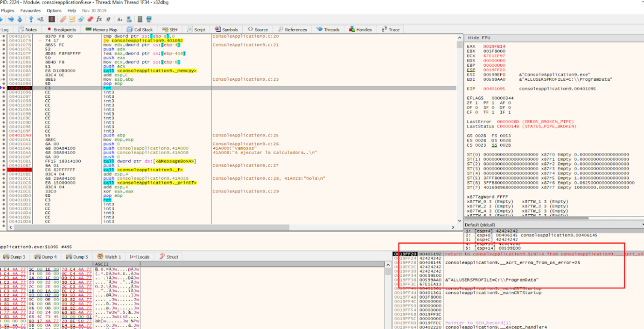Open the Calculator toolbar icon
This screenshot has height=329, width=644.
tap(140, 19)
